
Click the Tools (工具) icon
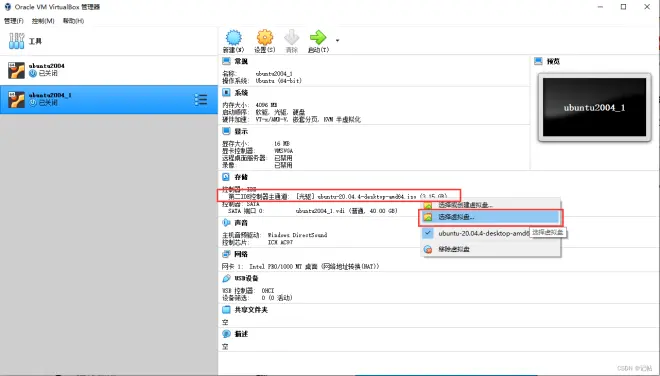pos(16,41)
